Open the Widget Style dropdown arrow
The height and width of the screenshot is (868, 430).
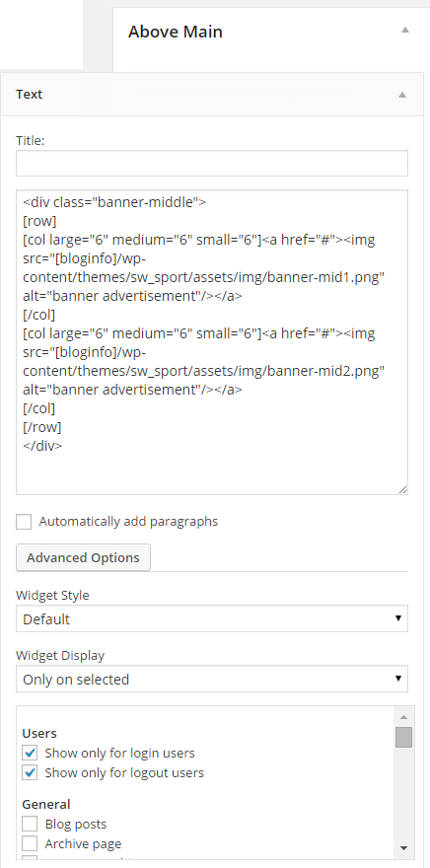pos(397,617)
